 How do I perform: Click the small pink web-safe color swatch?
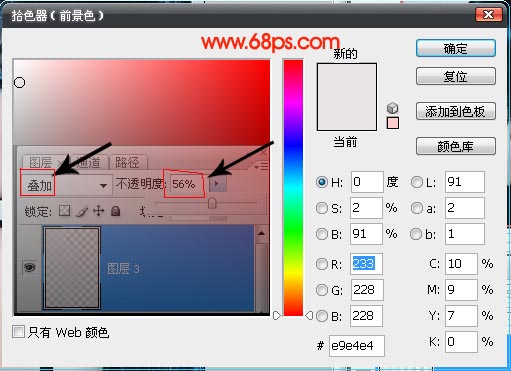click(393, 123)
